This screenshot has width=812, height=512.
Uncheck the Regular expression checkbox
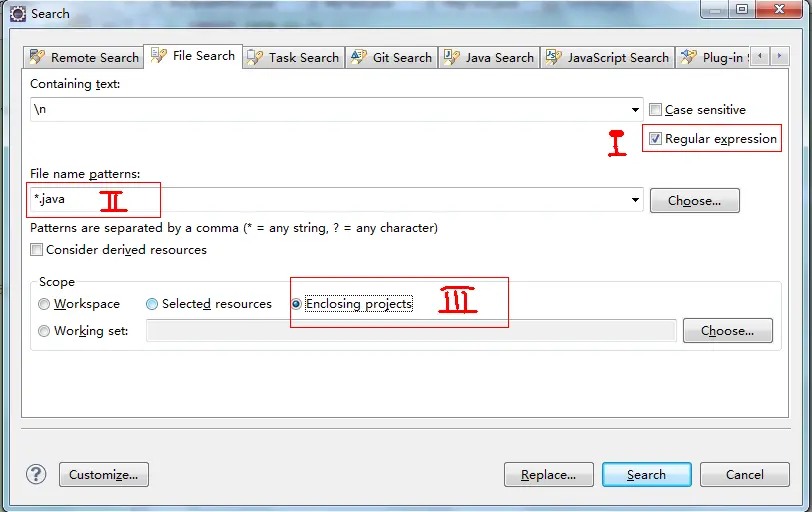[655, 139]
